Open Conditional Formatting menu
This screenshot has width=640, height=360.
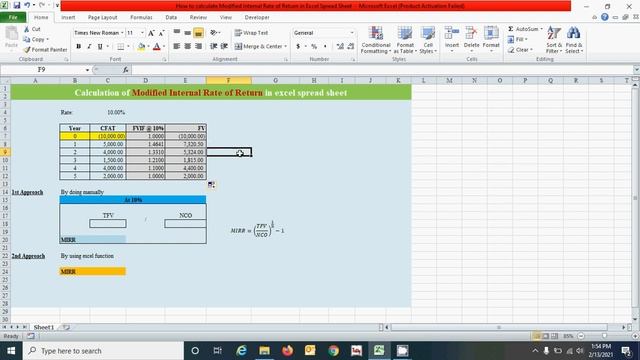coord(376,40)
